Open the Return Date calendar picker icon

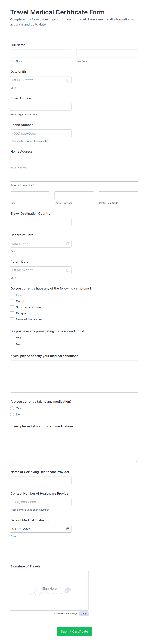pyautogui.click(x=68, y=270)
